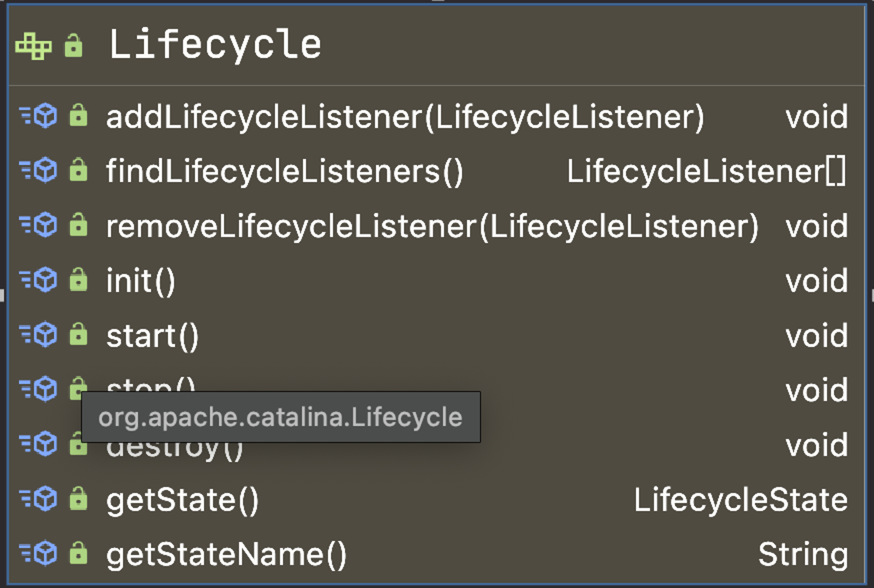Click the org.apache.catalina.Lifecycle tooltip
The height and width of the screenshot is (588, 874).
281,417
